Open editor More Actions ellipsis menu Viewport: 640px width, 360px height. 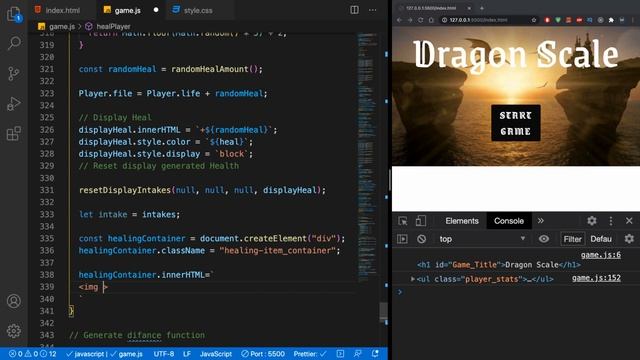tap(372, 10)
